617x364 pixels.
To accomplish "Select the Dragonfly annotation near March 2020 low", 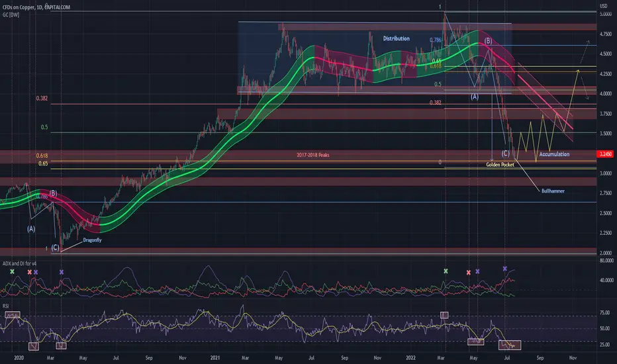I will pyautogui.click(x=92, y=240).
